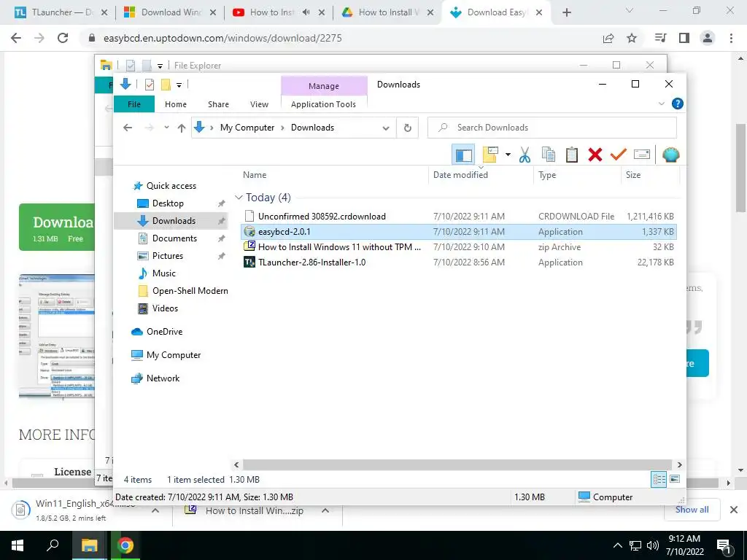The height and width of the screenshot is (560, 747).
Task: Open OneDrive in navigation pane
Action: click(164, 332)
